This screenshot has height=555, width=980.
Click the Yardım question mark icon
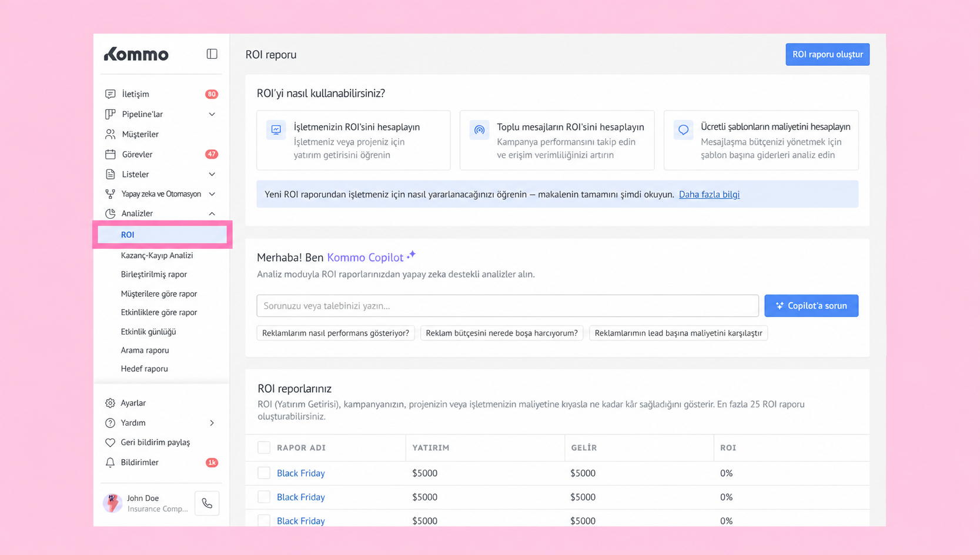coord(110,423)
